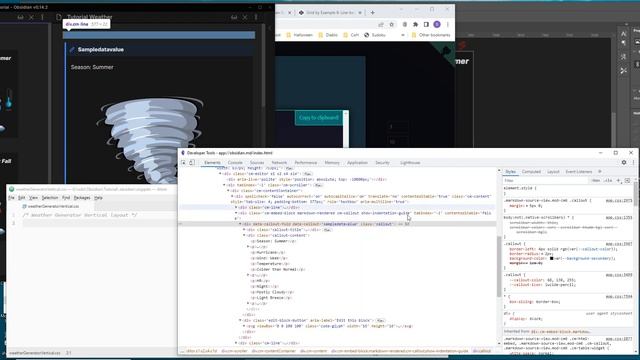The image size is (640, 360).
Task: Open the Help menu in Atom
Action: pos(98,198)
